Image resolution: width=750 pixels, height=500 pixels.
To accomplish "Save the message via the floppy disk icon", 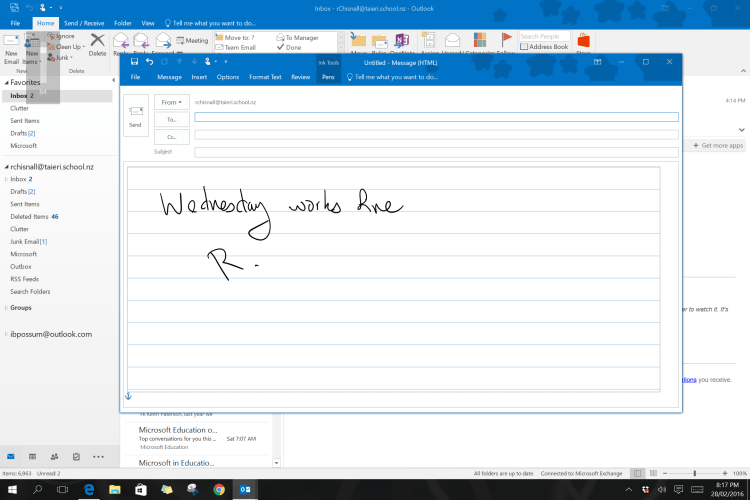I will click(x=134, y=62).
